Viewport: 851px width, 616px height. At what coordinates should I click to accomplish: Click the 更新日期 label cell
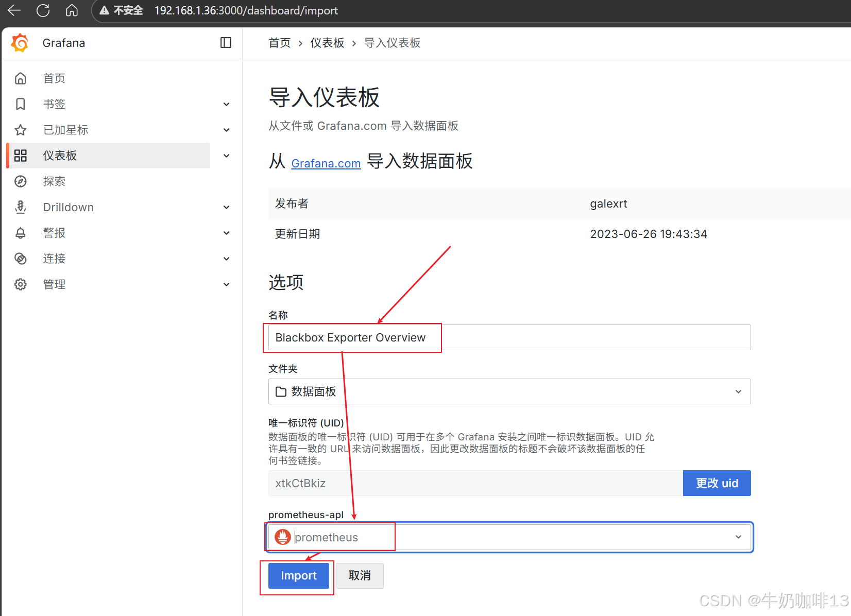[x=297, y=234]
